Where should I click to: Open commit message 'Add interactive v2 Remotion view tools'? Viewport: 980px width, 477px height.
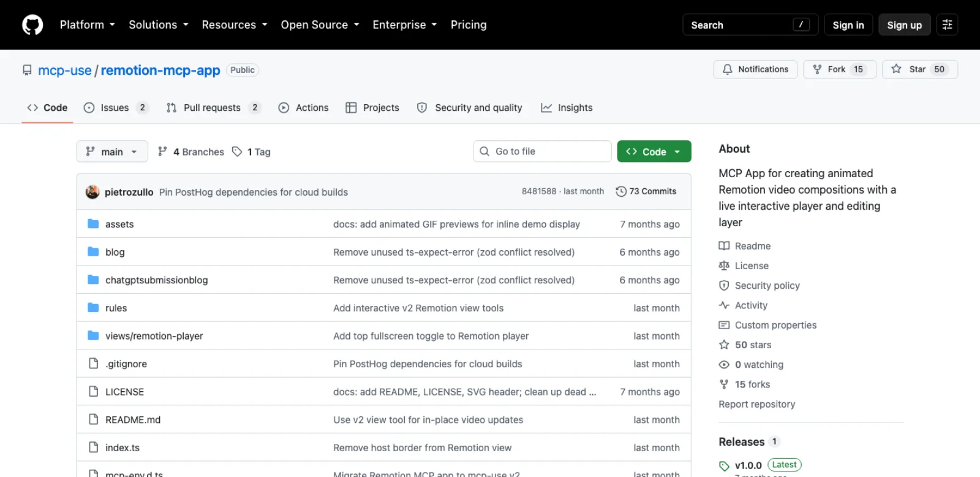(418, 308)
